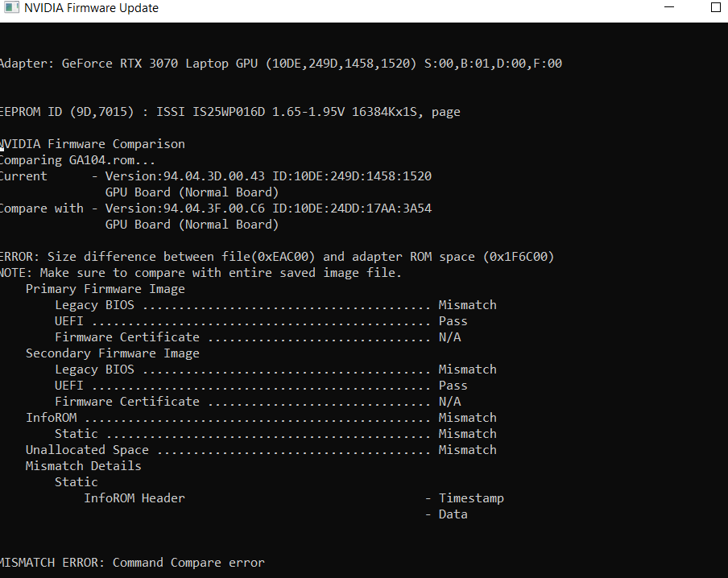Click the 'MISMATCH ERROR: Command Compare error' line
The image size is (728, 578).
(132, 563)
